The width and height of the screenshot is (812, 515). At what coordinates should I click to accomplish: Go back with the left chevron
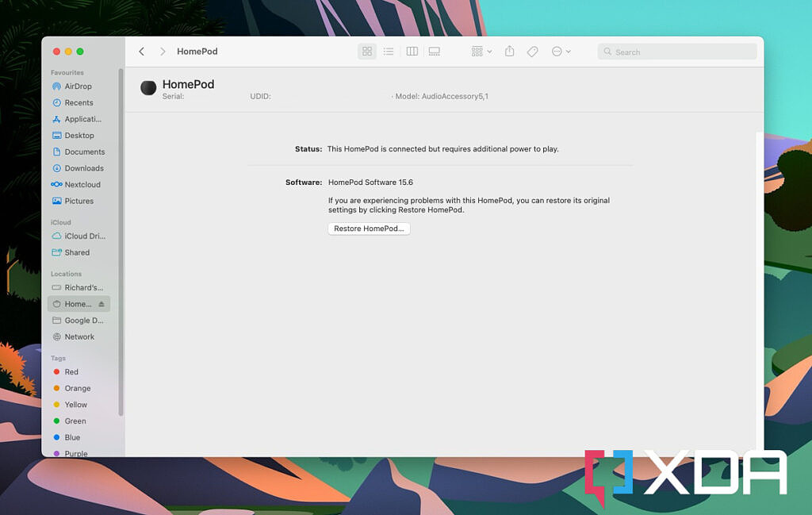[142, 52]
